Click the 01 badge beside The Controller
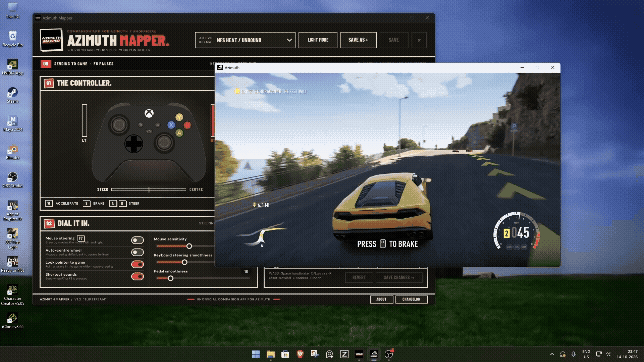Viewport: 644px width, 362px height. (x=49, y=83)
